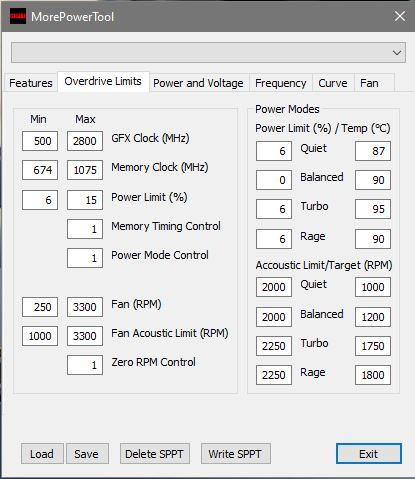Edit the Balanced mode power limit field
This screenshot has width=415, height=479.
click(274, 180)
